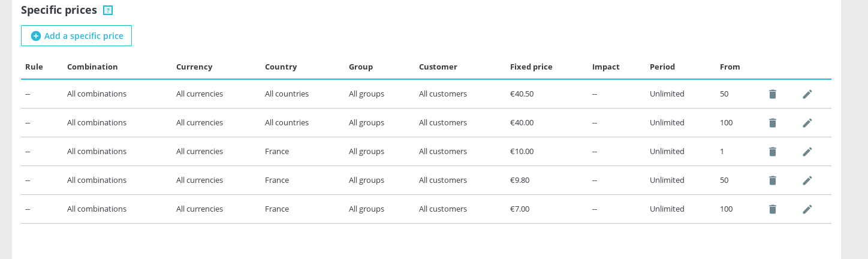Image resolution: width=868 pixels, height=259 pixels.
Task: Open the Specific prices help icon
Action: [x=108, y=10]
